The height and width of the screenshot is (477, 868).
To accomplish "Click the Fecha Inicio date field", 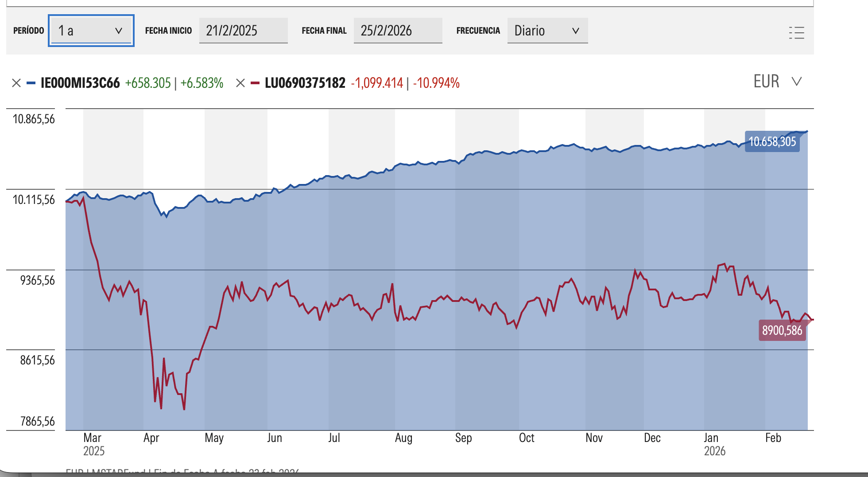I will tap(243, 31).
